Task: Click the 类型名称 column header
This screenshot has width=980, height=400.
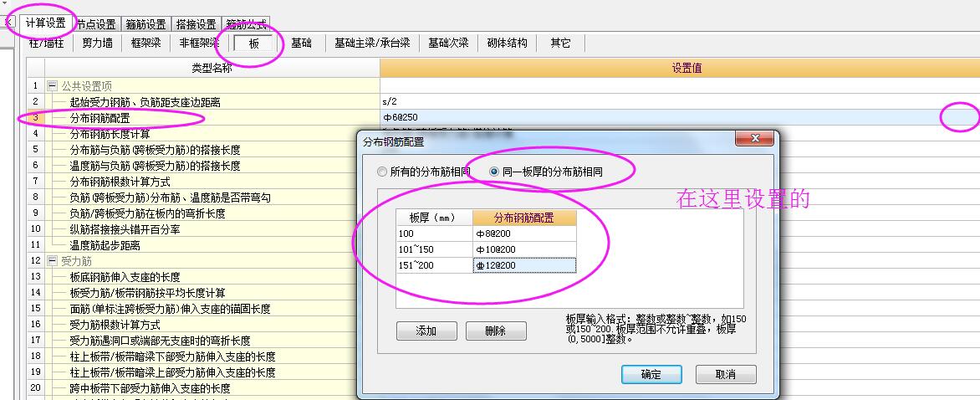Action: coord(212,68)
